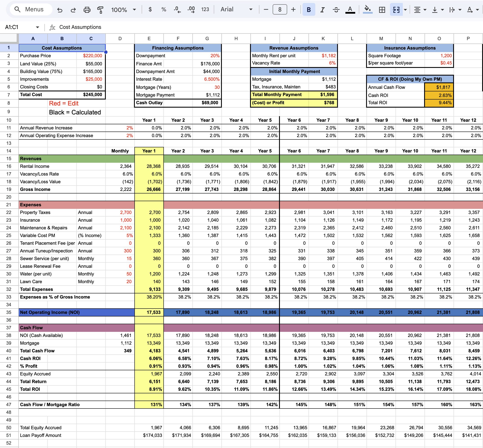
Task: Open the fill color picker
Action: [367, 10]
